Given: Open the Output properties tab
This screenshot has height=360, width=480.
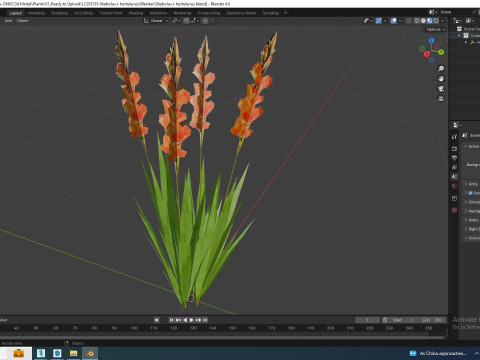Looking at the screenshot, I should [454, 158].
